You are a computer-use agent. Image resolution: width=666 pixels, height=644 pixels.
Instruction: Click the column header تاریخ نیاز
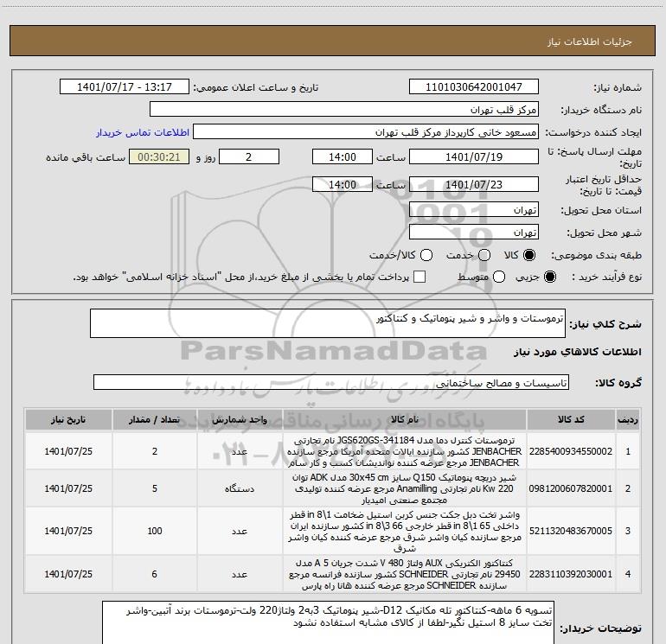68,419
